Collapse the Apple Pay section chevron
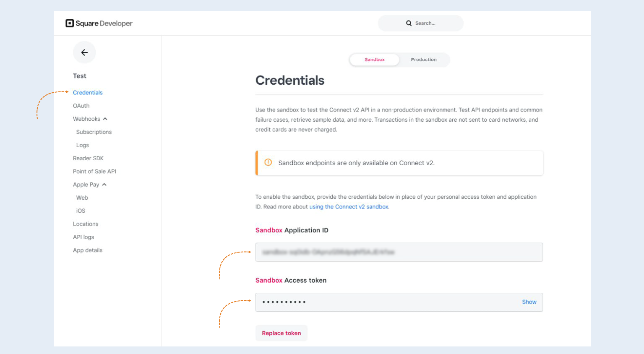The height and width of the screenshot is (354, 644). point(104,185)
